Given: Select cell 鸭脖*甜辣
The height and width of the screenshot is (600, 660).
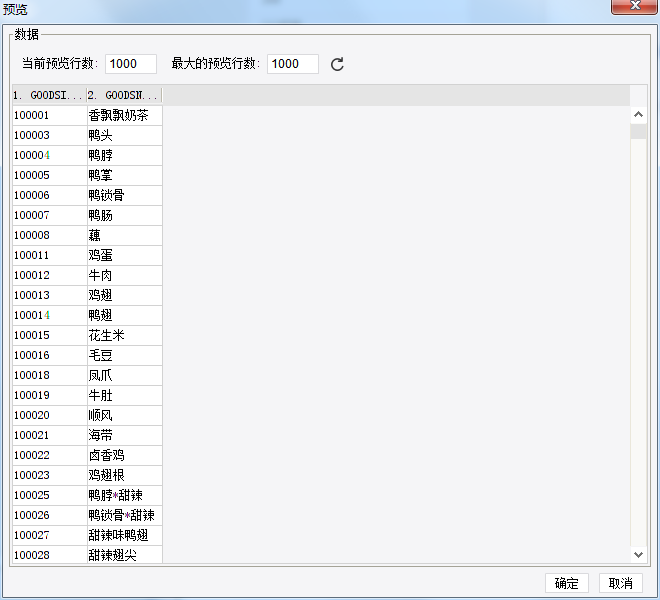Looking at the screenshot, I should (125, 495).
